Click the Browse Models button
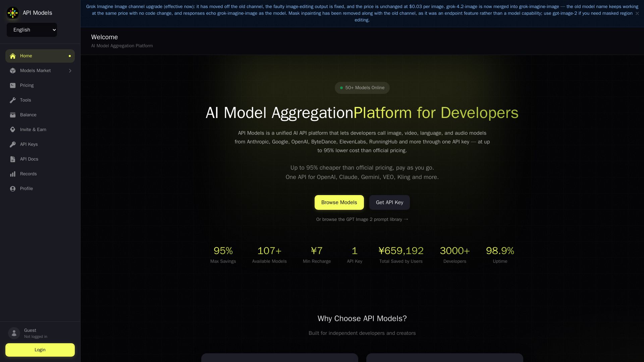Viewport: 644px width, 362px height. [x=339, y=202]
